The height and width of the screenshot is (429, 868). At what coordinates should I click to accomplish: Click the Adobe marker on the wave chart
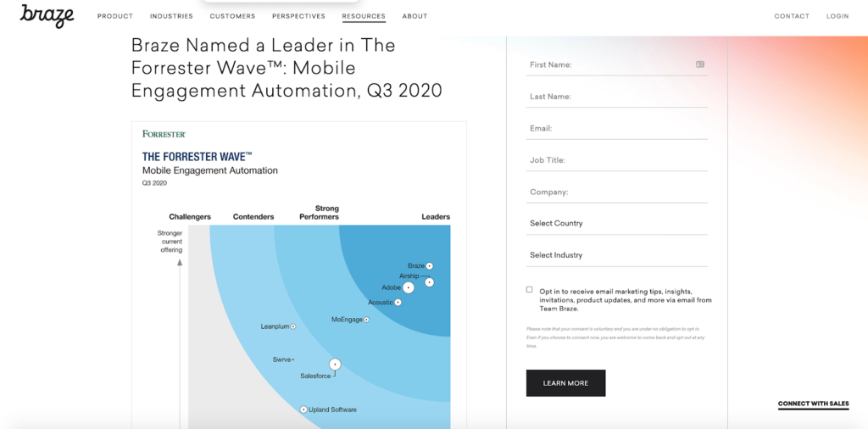point(408,288)
